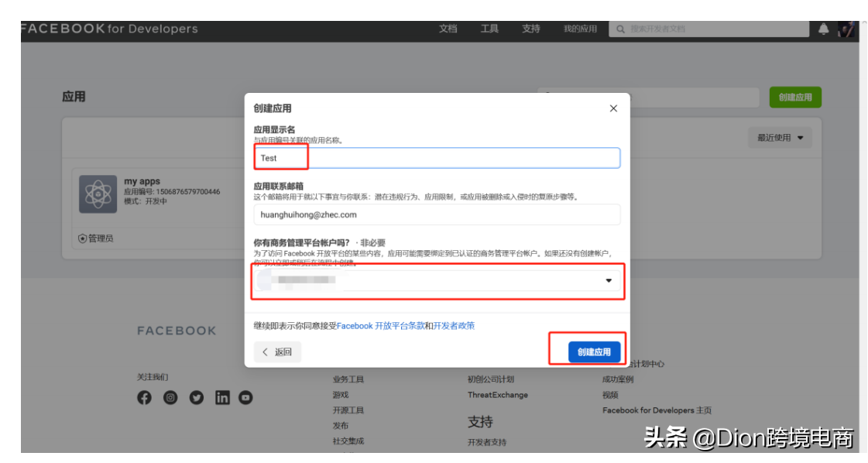Open the 工具 menu
Viewport: 868px width, 463px height.
pos(489,29)
